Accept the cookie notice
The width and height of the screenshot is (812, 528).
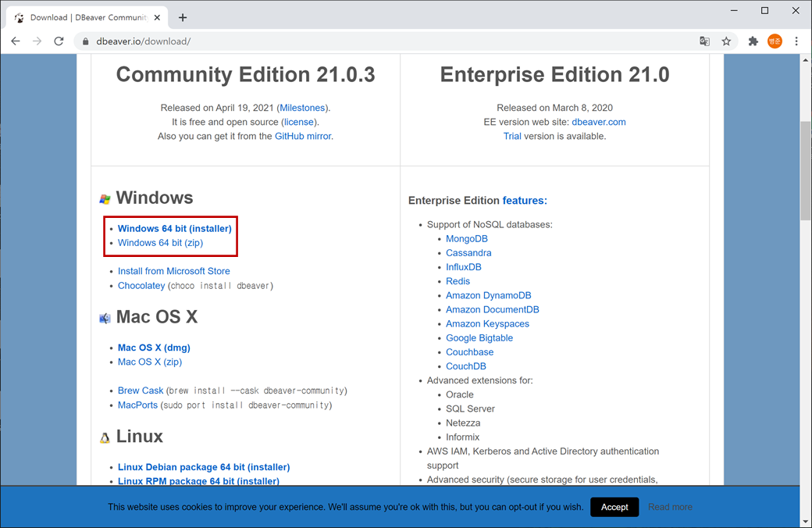coord(614,507)
